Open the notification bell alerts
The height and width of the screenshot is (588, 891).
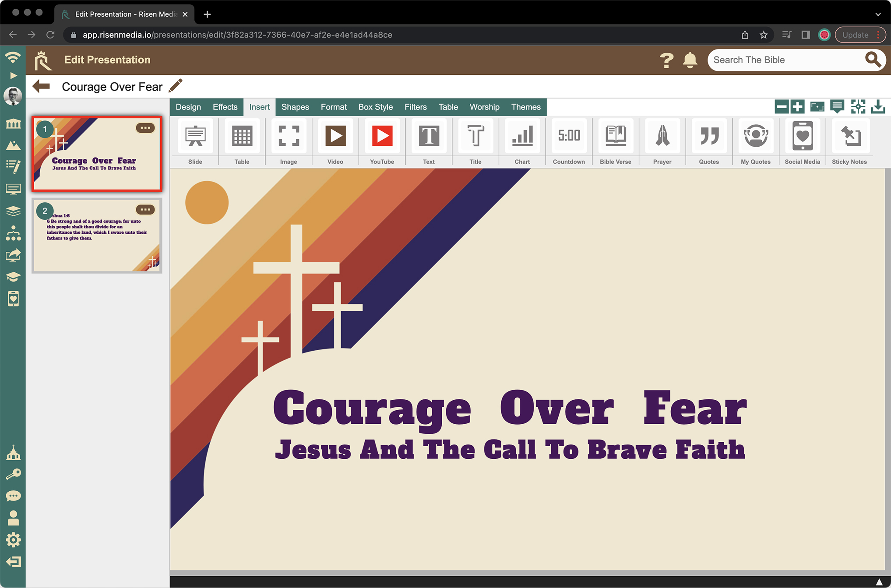click(690, 60)
